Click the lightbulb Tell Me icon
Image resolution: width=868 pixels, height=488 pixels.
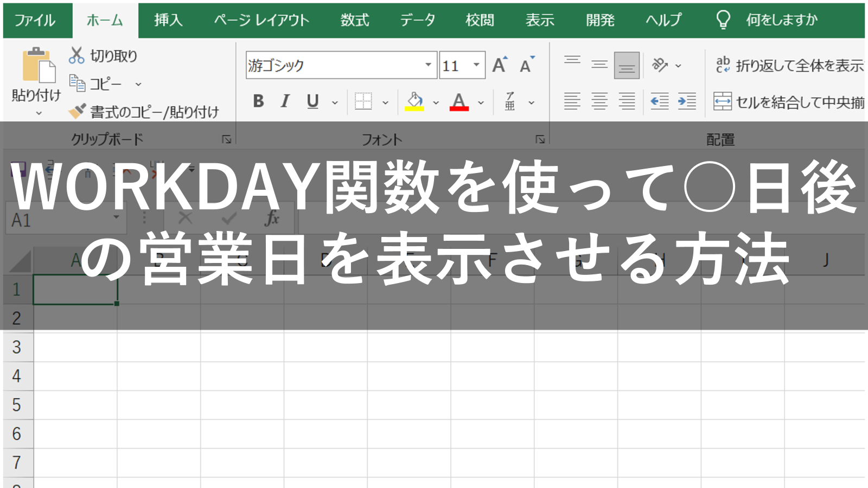[723, 20]
